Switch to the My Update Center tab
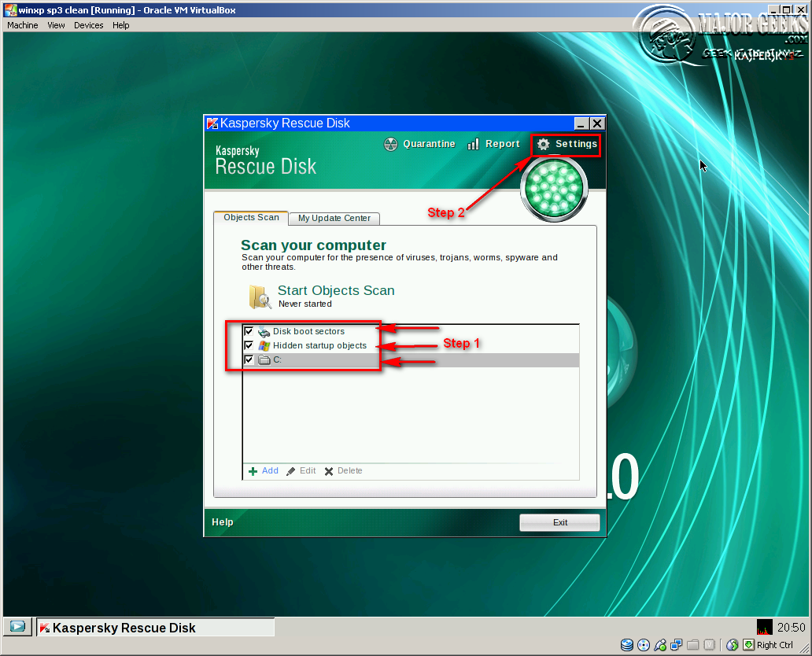The height and width of the screenshot is (656, 812). 334,218
